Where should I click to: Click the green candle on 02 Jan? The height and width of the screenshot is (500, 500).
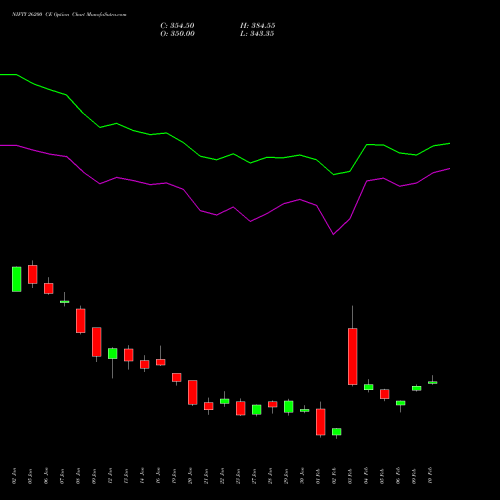[17, 279]
